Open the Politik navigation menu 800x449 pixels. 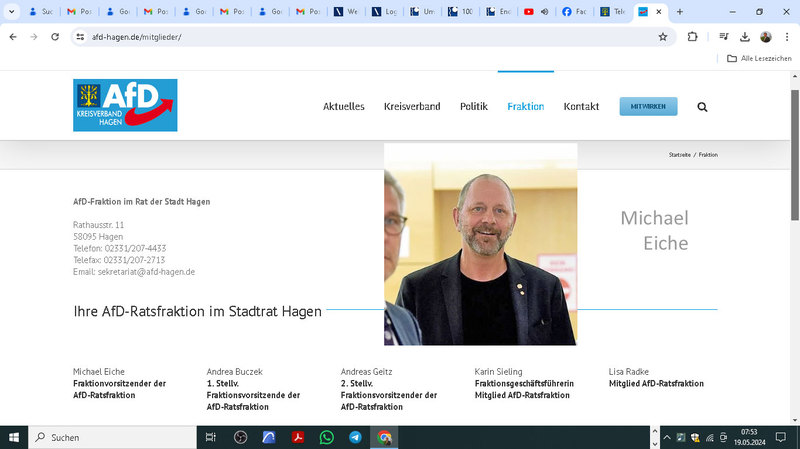tap(474, 107)
